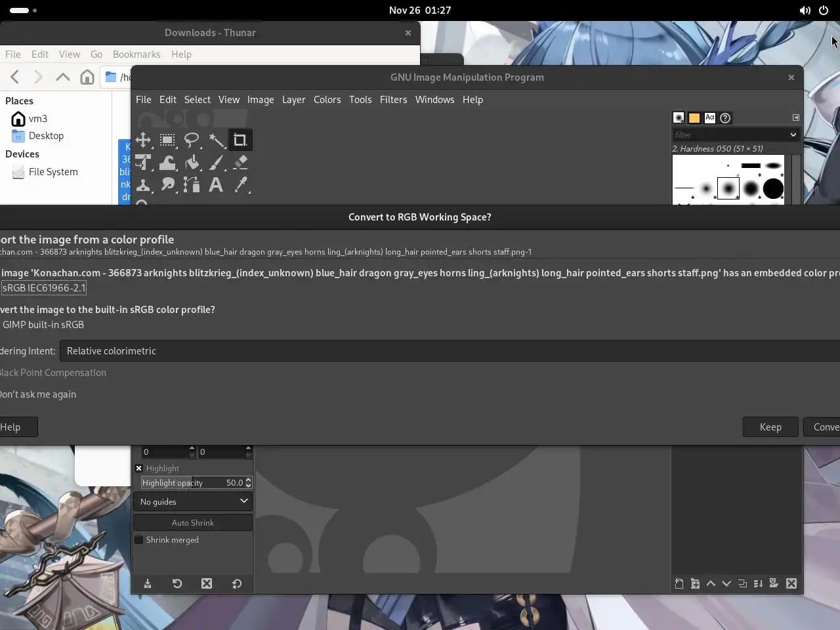Open the Document History dock tab

[725, 118]
